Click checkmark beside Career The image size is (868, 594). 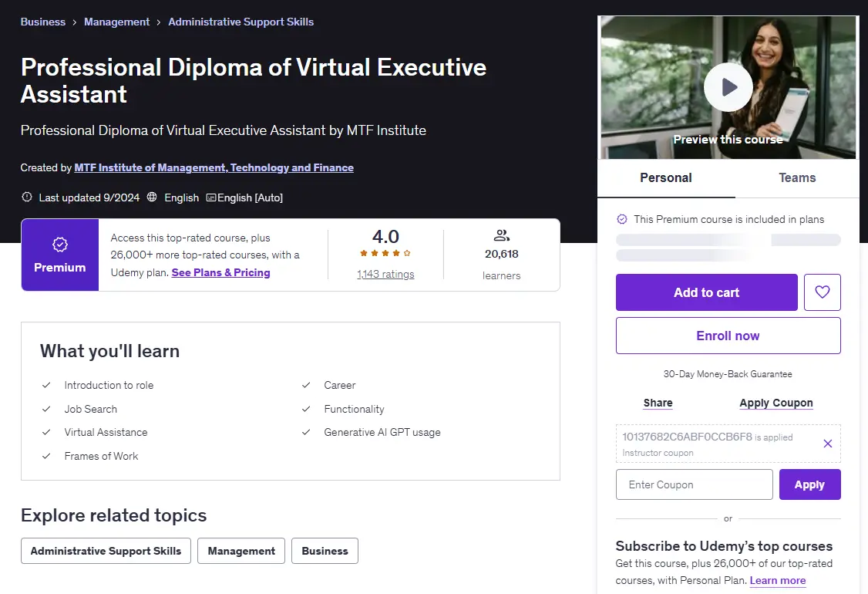[306, 385]
